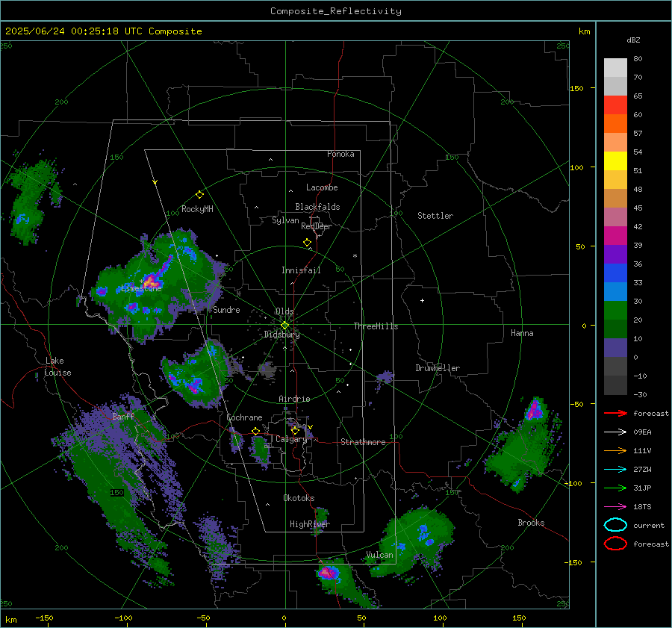Click the Vulcan town label
672x628 pixels.
(380, 555)
